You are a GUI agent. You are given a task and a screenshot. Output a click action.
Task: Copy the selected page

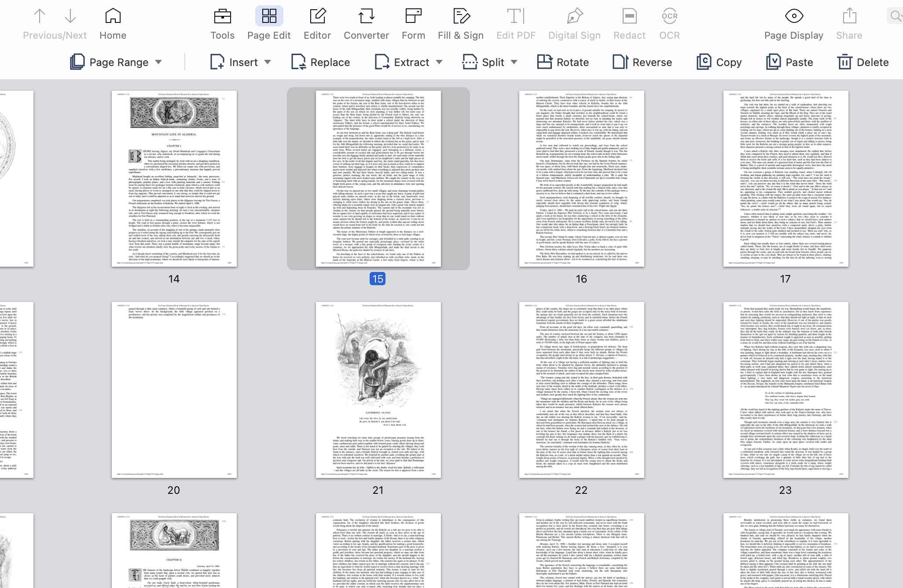point(719,62)
